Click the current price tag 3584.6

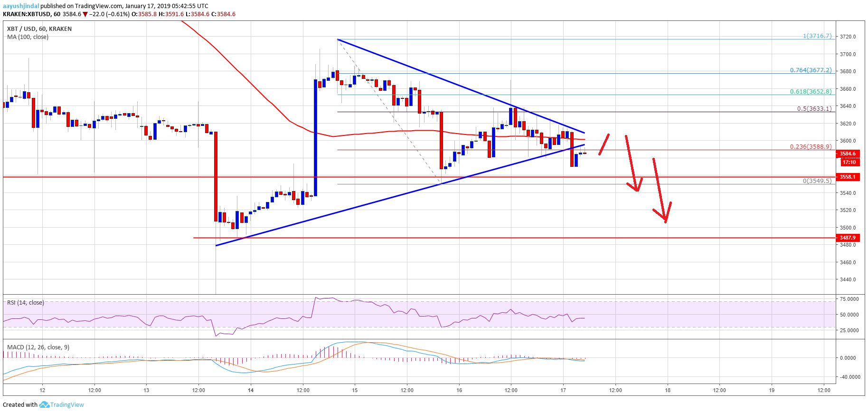pyautogui.click(x=847, y=154)
